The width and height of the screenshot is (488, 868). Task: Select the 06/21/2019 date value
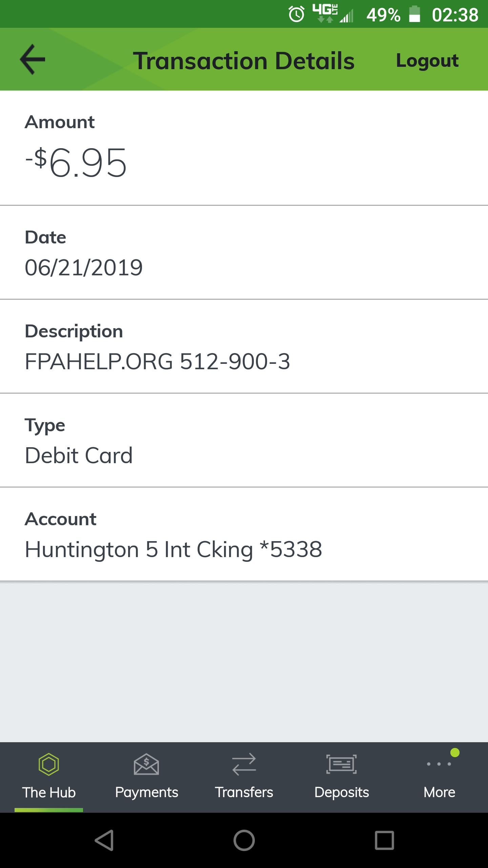click(84, 268)
